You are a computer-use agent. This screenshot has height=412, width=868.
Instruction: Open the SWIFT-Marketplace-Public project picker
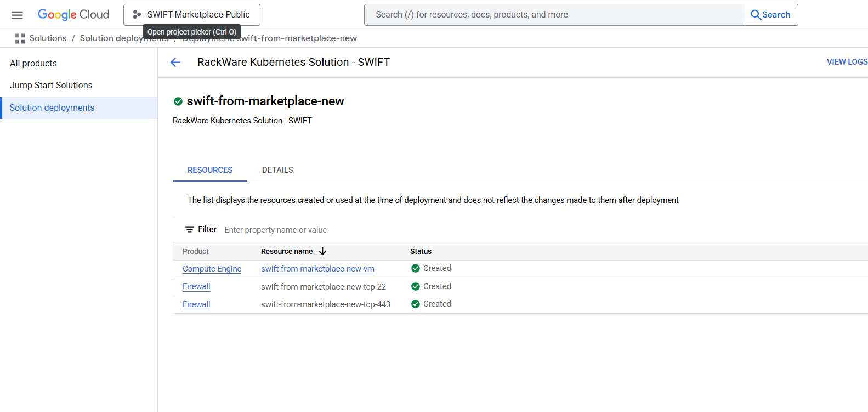click(192, 15)
